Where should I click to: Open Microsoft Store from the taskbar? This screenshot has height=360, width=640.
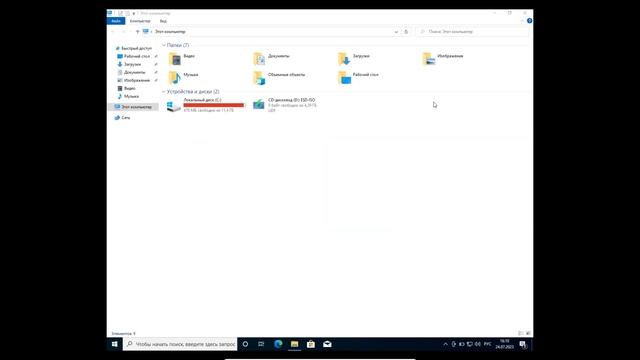[x=311, y=344]
